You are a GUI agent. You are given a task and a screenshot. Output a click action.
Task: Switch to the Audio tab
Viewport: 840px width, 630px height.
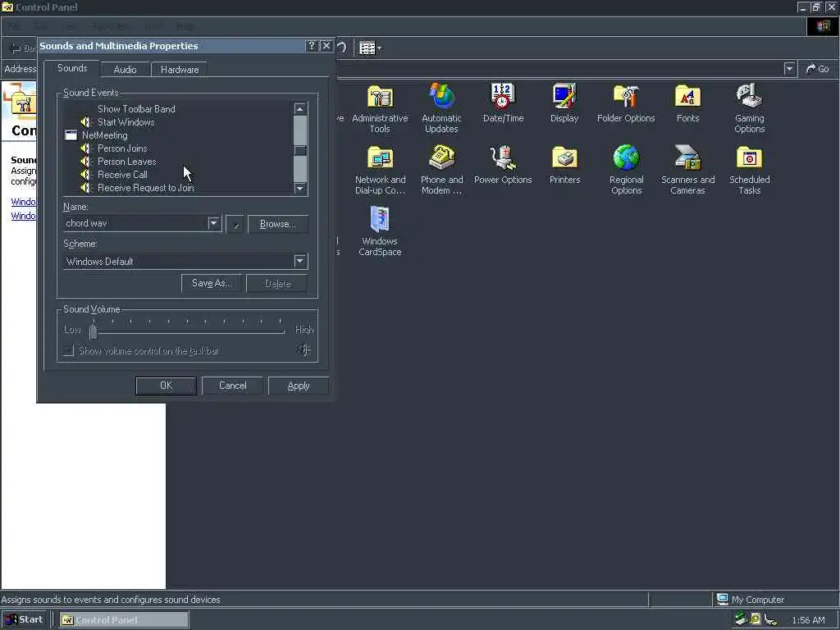126,70
